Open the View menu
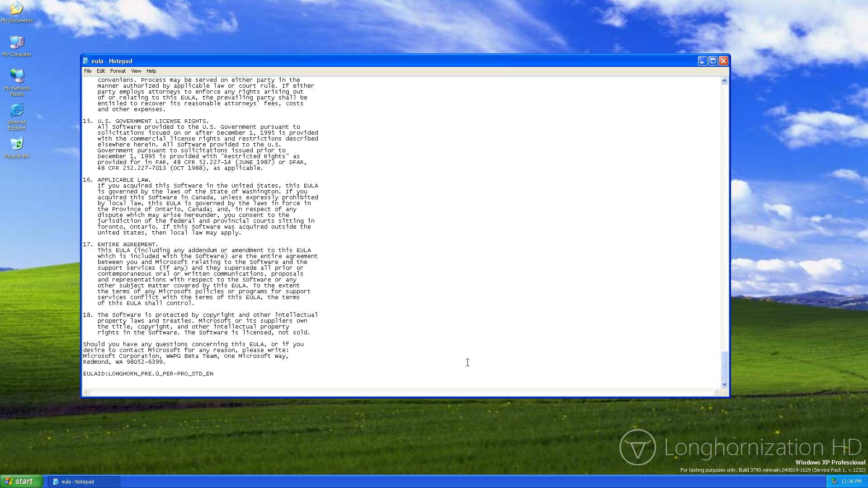The height and width of the screenshot is (488, 868). (x=136, y=71)
